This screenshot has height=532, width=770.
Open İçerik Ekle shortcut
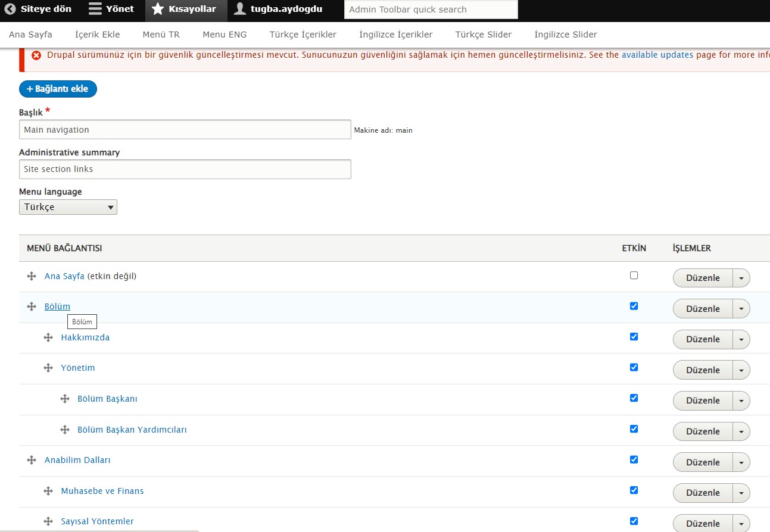point(98,35)
